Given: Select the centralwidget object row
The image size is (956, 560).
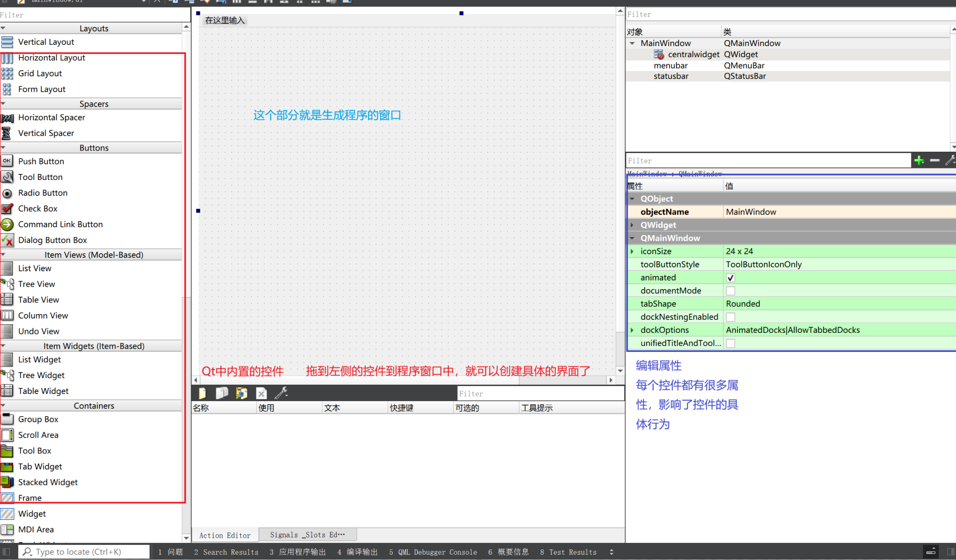Looking at the screenshot, I should (693, 54).
